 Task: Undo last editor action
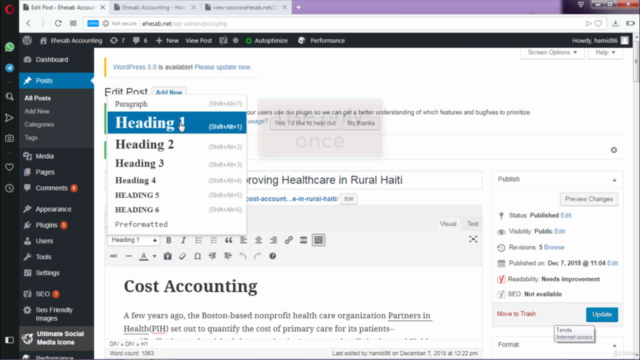[243, 256]
